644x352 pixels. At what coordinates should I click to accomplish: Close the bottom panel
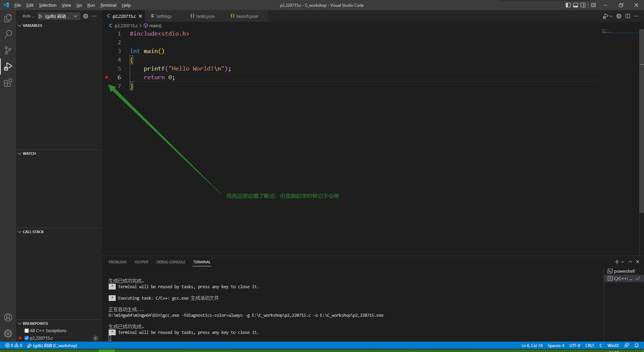[638, 262]
